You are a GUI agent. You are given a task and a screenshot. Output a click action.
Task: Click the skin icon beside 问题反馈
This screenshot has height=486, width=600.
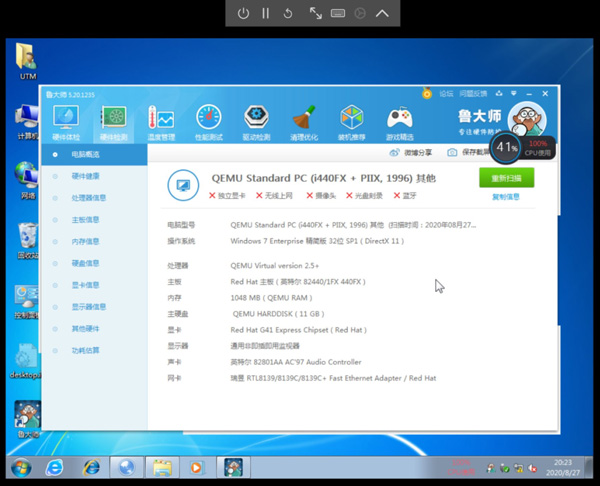[x=499, y=93]
